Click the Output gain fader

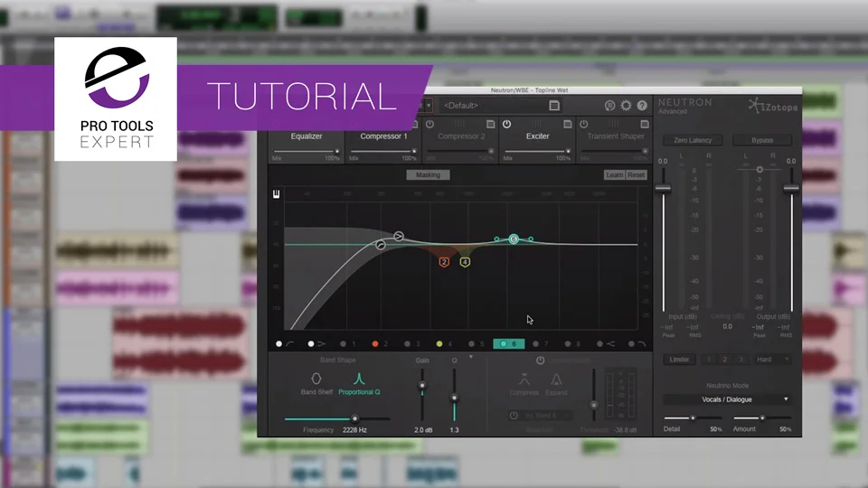(792, 189)
